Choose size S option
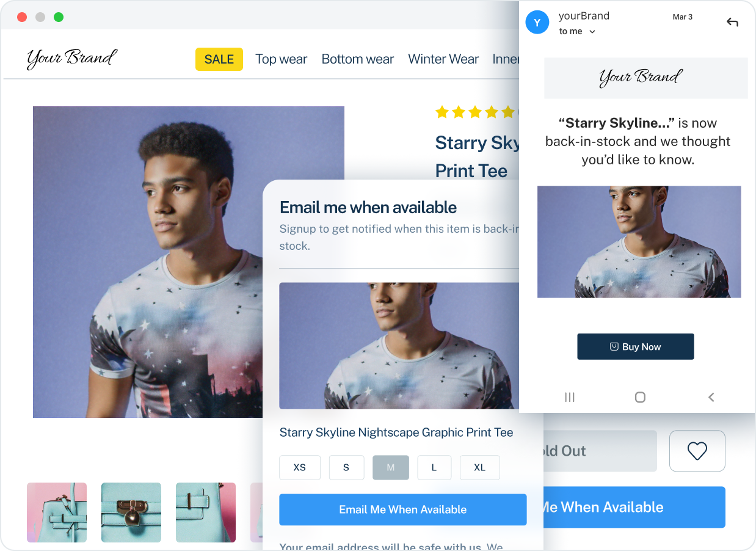 pyautogui.click(x=346, y=467)
